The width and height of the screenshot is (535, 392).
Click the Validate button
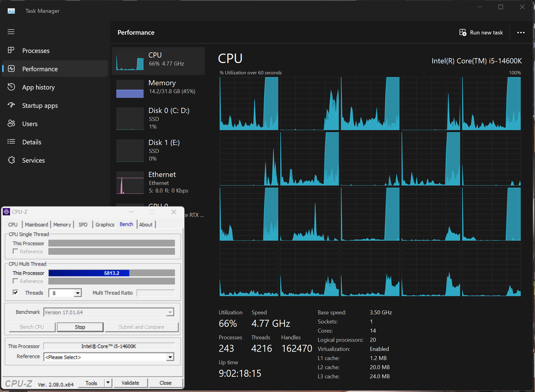[130, 383]
